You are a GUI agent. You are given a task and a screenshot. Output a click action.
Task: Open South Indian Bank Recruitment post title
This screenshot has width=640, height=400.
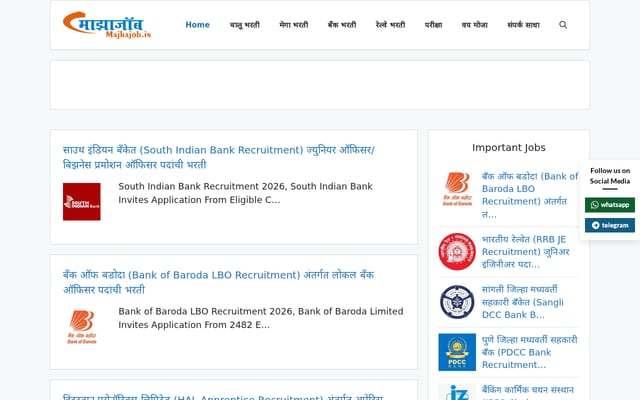[219, 157]
